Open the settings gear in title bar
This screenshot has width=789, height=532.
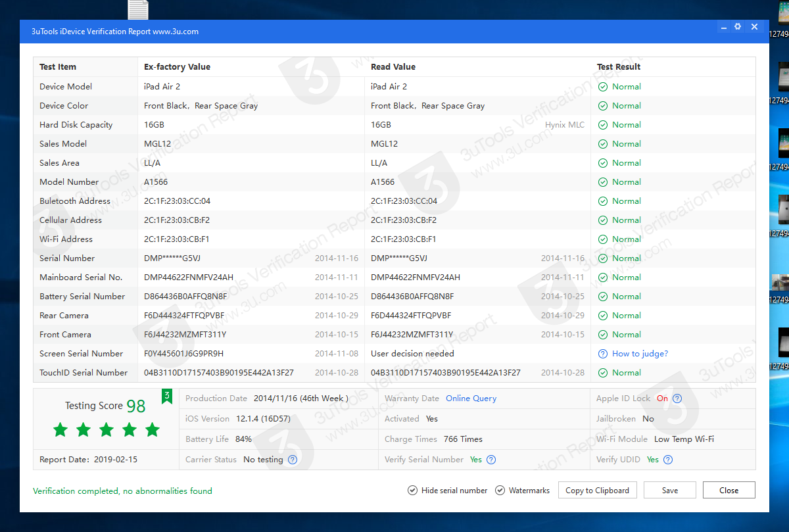click(x=738, y=27)
